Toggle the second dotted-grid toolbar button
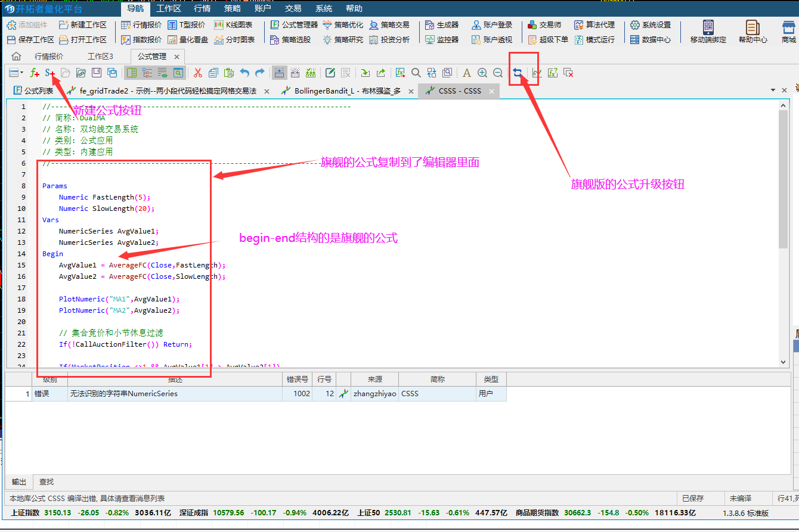The width and height of the screenshot is (799, 532). pyautogui.click(x=295, y=73)
